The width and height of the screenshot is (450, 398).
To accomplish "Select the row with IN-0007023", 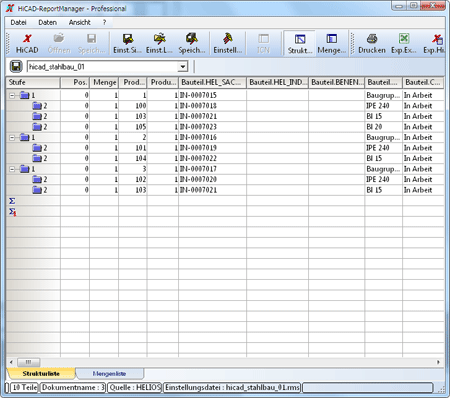I will 225,127.
